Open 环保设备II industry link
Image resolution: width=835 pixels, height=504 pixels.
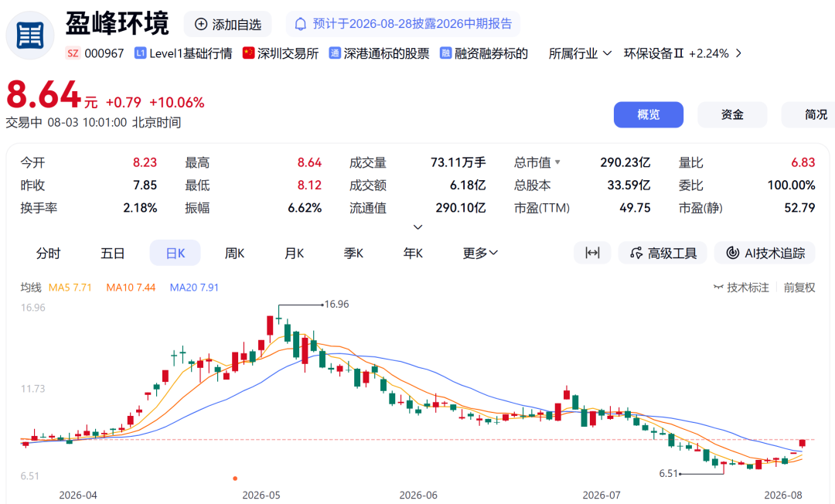coord(654,53)
